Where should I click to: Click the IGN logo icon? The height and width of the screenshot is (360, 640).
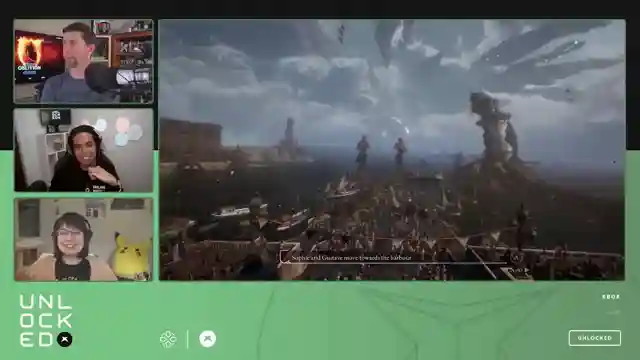tap(168, 339)
